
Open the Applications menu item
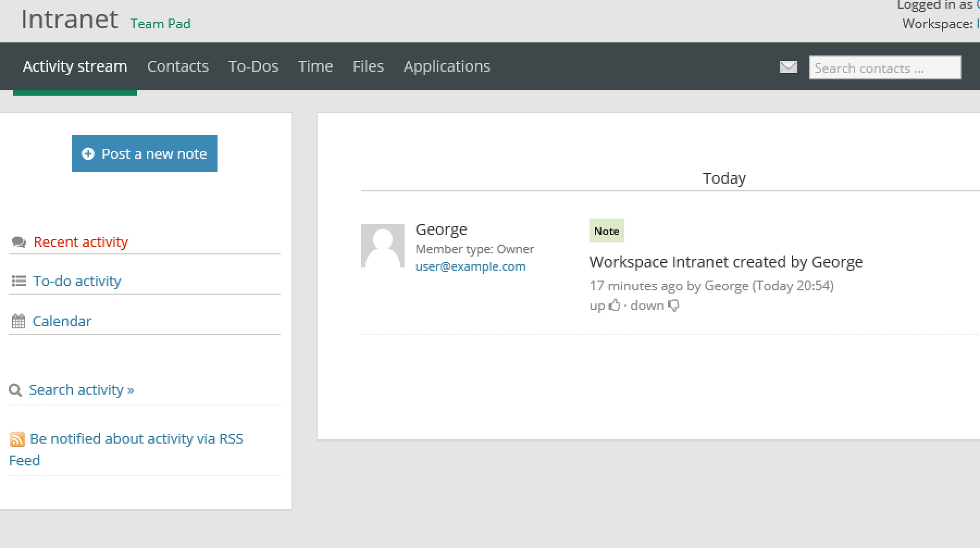(446, 66)
